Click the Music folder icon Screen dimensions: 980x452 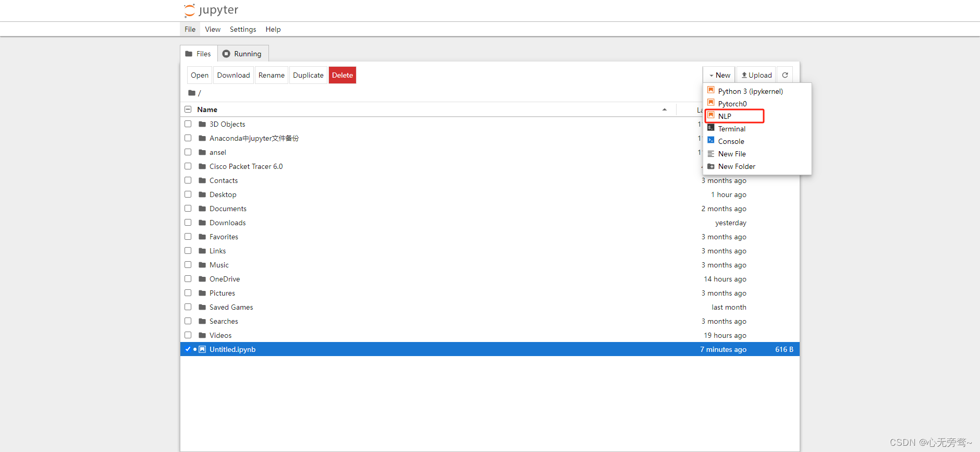point(202,265)
